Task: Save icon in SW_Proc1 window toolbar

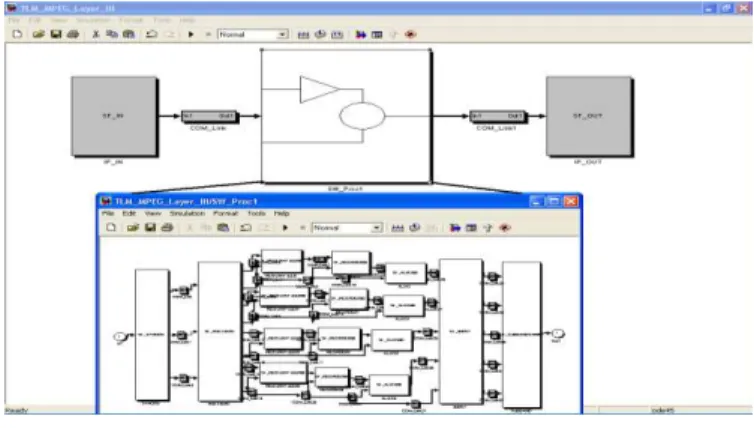Action: tap(150, 227)
